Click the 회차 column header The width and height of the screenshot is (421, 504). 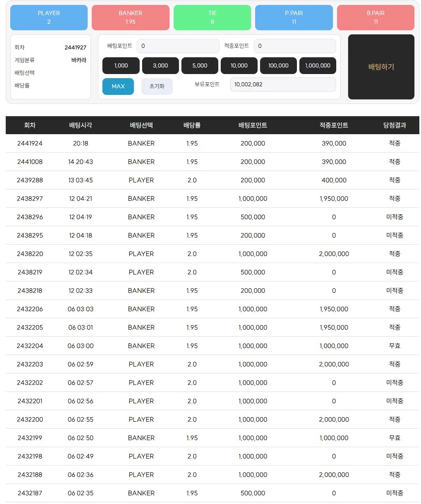click(x=30, y=125)
